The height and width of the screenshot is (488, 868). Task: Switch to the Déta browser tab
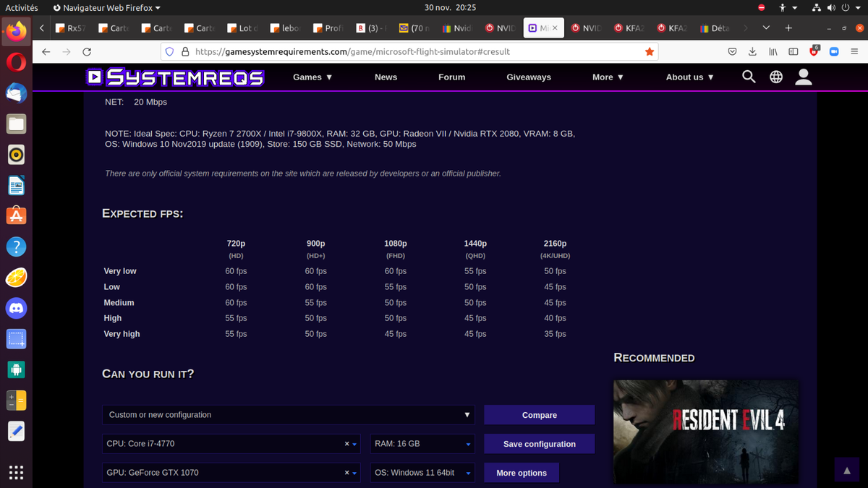tap(715, 28)
